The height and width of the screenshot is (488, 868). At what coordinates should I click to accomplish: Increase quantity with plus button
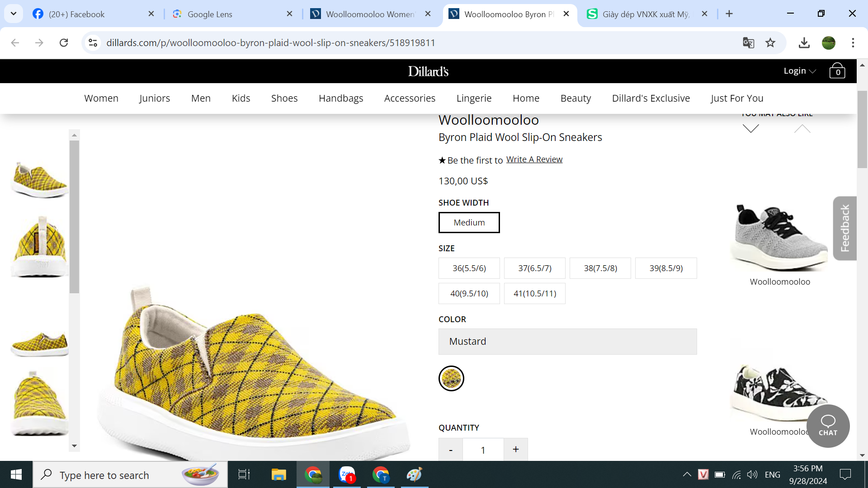515,449
